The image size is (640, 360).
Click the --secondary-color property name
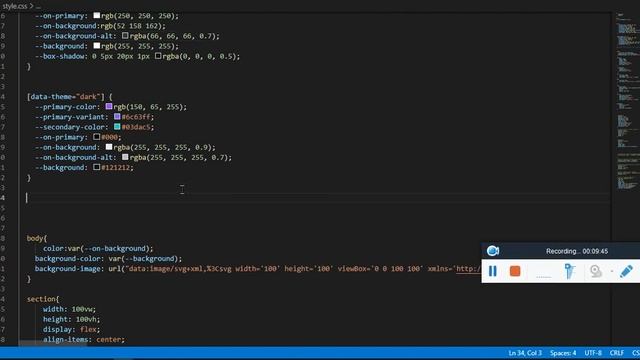pyautogui.click(x=69, y=127)
